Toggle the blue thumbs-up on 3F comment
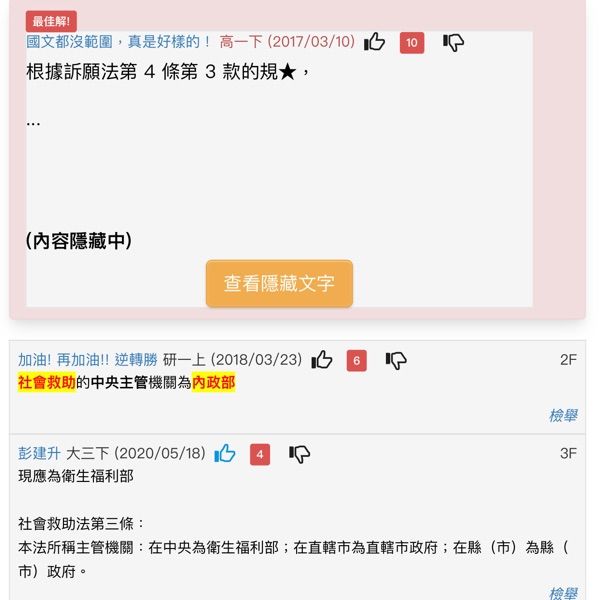This screenshot has width=600, height=600. click(x=225, y=453)
